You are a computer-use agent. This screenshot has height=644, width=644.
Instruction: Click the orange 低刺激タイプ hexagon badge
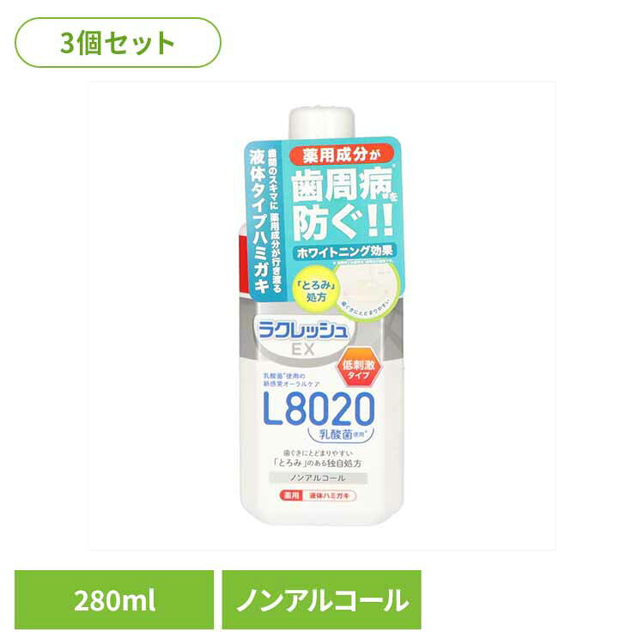pos(357,368)
